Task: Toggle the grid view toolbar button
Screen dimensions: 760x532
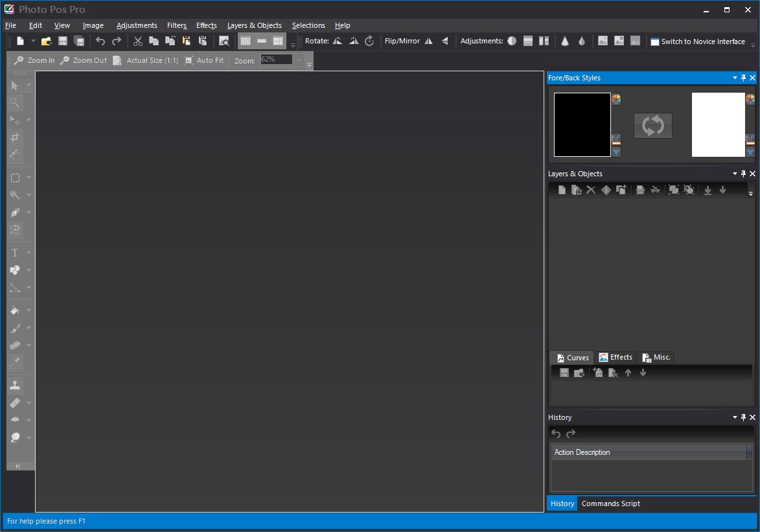Action: pyautogui.click(x=246, y=41)
